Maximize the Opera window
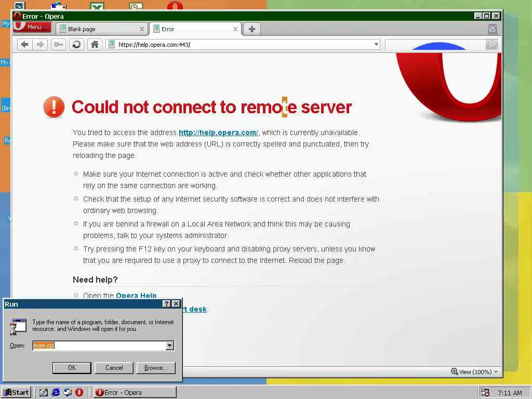532x399 pixels. click(x=486, y=16)
